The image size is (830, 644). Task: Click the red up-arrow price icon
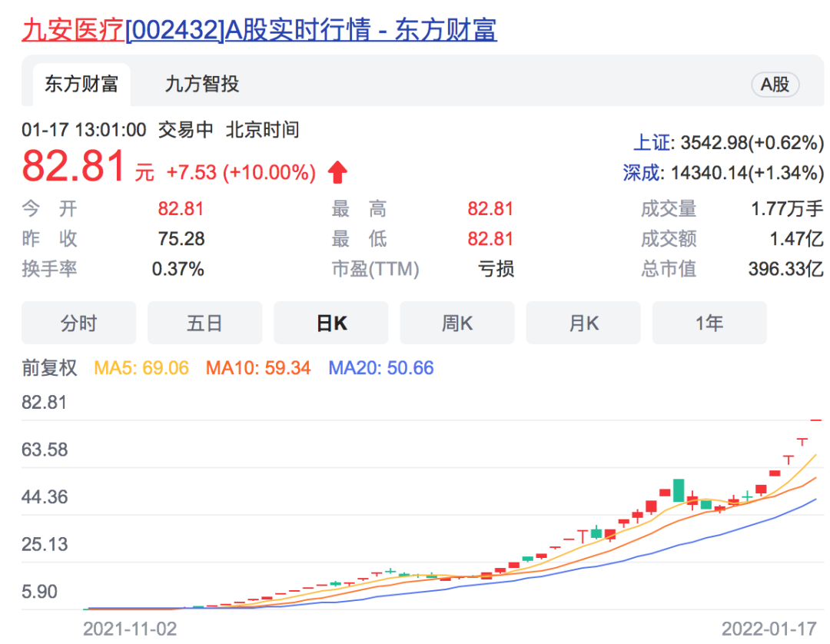[x=337, y=173]
